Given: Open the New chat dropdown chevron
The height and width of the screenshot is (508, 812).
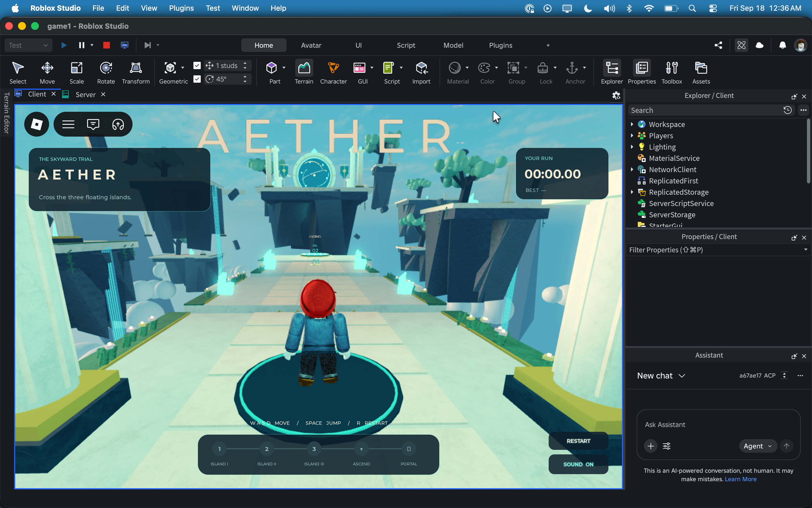Looking at the screenshot, I should coord(681,376).
